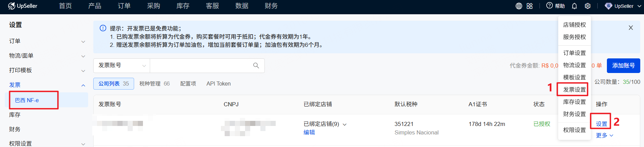Click the UpSeller logo icon

click(12, 6)
